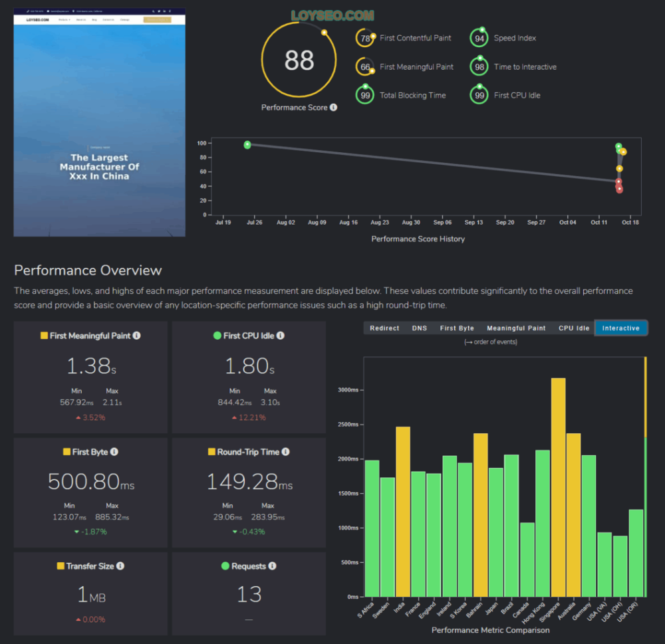665x644 pixels.
Task: Click info icon next to First Byte
Action: pyautogui.click(x=114, y=451)
